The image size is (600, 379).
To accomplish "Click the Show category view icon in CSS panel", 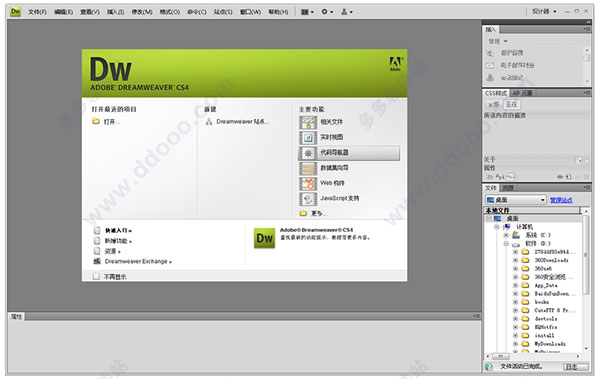I will point(489,176).
